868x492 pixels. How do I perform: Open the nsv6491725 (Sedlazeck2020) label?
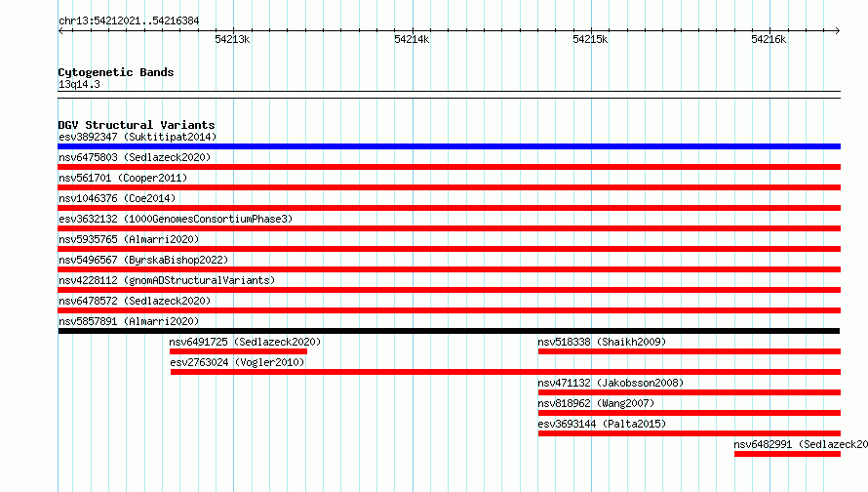pyautogui.click(x=245, y=342)
